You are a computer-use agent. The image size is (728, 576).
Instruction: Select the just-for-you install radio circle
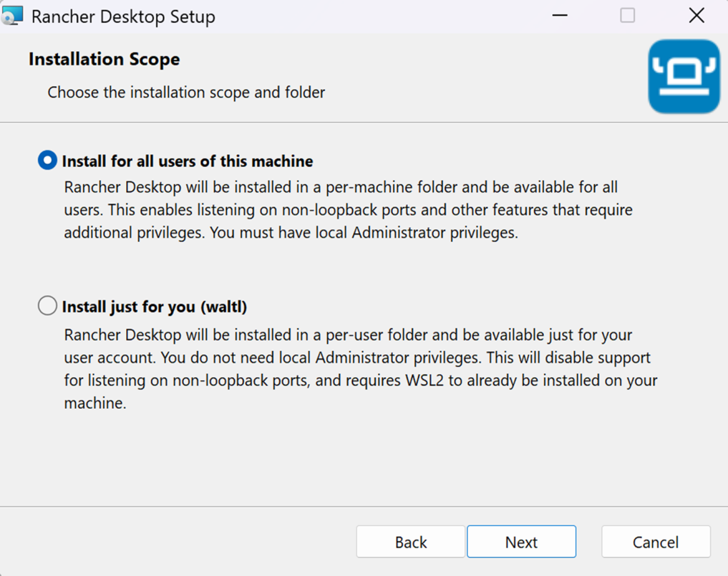(x=47, y=307)
